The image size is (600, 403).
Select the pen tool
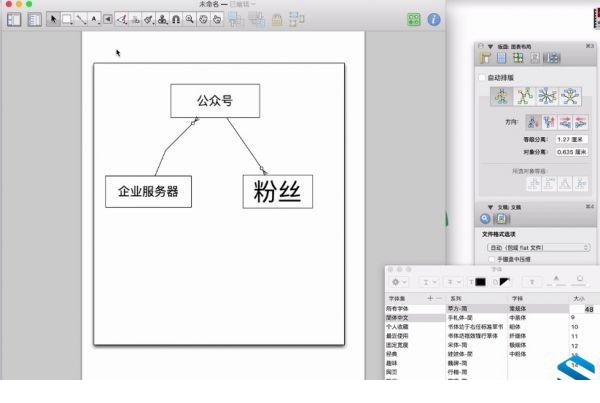tap(122, 19)
